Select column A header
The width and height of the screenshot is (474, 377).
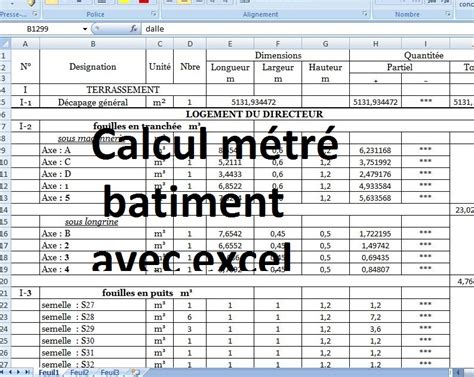click(25, 44)
